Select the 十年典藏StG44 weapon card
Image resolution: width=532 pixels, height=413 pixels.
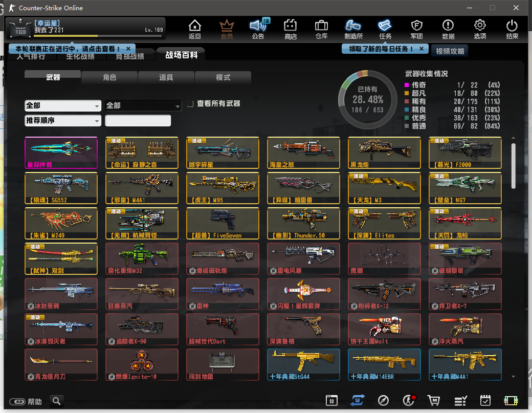(x=303, y=364)
